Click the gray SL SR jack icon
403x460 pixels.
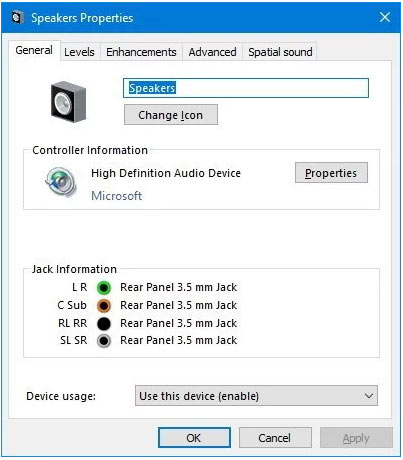pyautogui.click(x=104, y=341)
